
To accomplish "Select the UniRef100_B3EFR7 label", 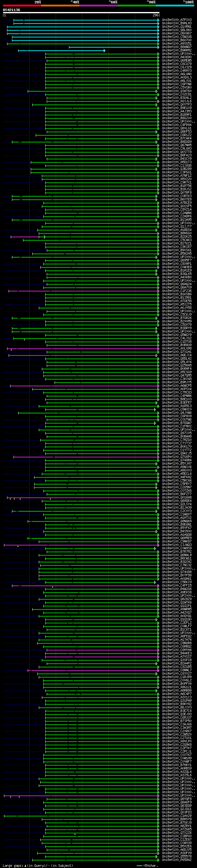I will [176, 403].
